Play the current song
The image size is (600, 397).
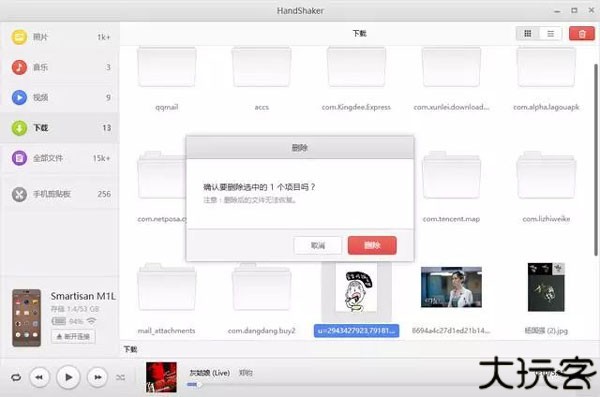pos(68,377)
